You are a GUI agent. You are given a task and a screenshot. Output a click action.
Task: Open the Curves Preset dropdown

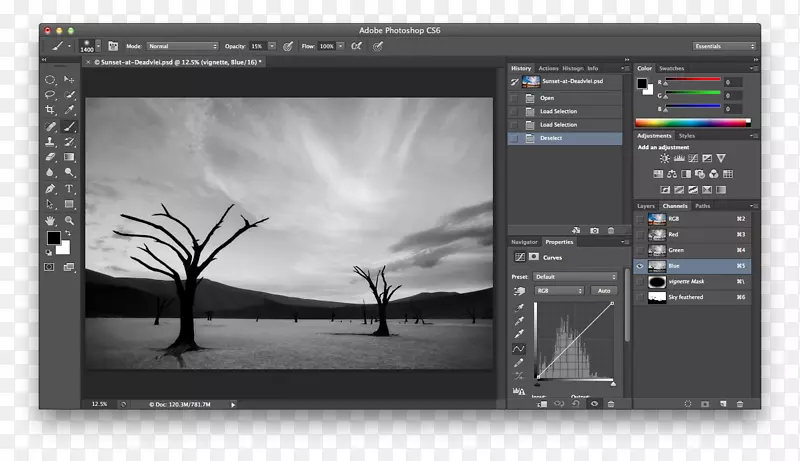tap(575, 277)
